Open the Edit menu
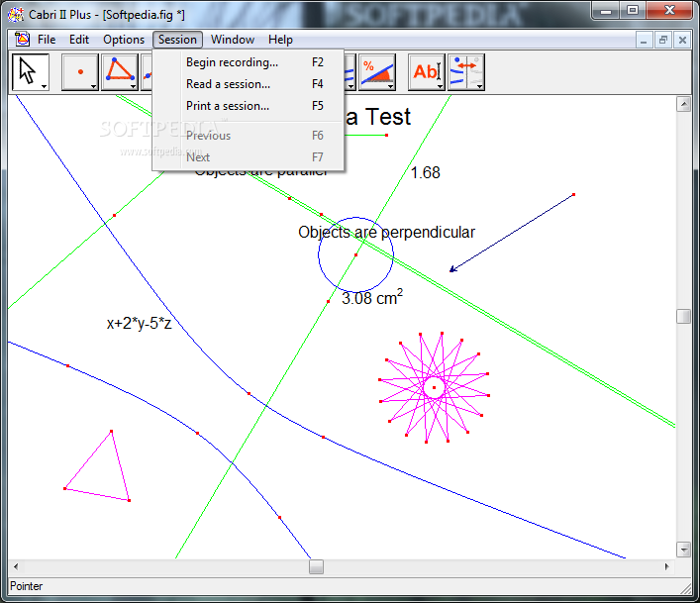The width and height of the screenshot is (700, 603). click(x=79, y=40)
